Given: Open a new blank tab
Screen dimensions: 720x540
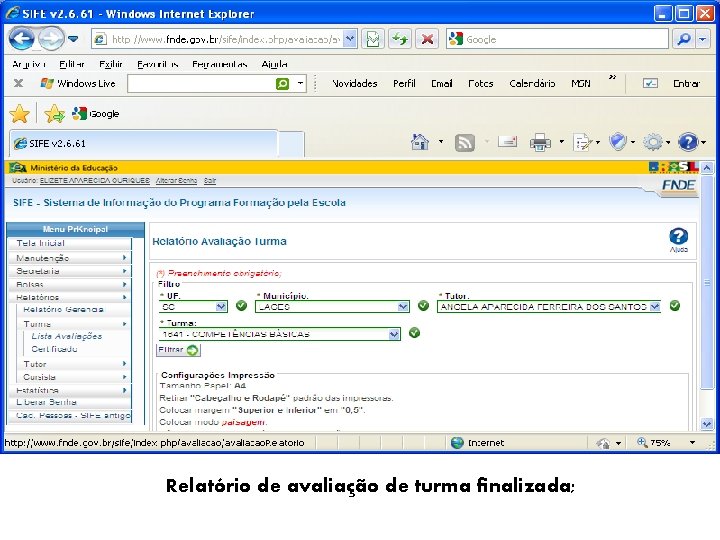Looking at the screenshot, I should coord(291,144).
